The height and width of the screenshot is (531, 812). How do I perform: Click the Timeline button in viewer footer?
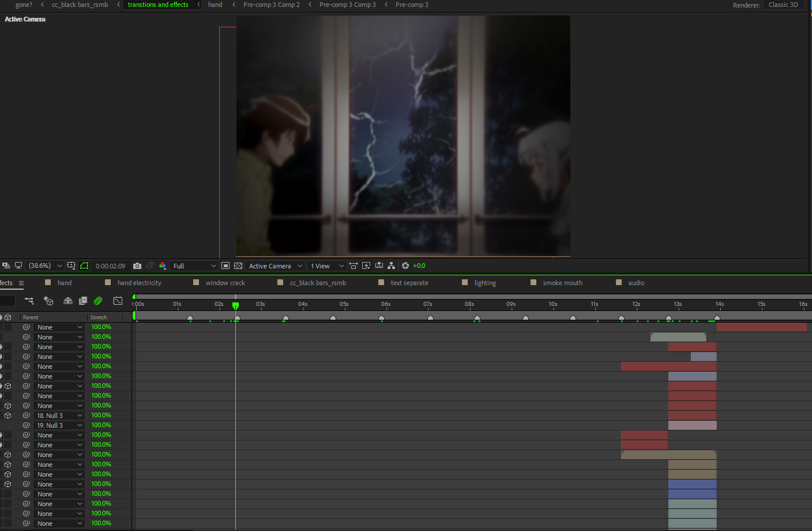[x=379, y=265]
